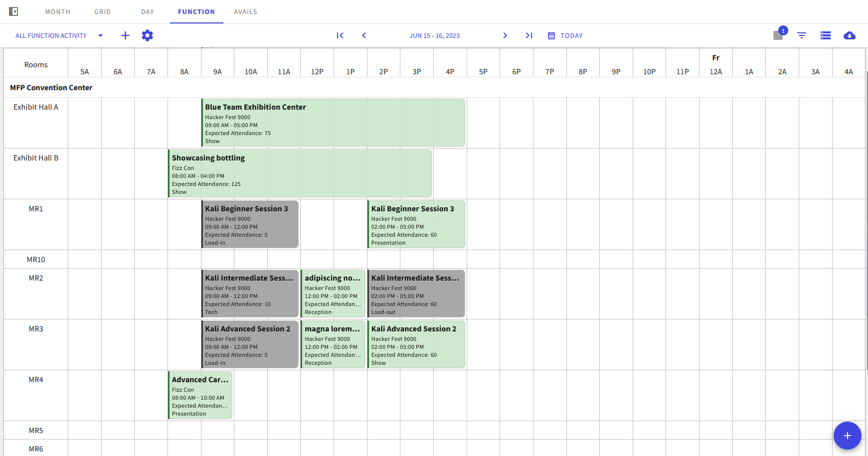
Task: Select the MR5 room label
Action: coord(36,431)
